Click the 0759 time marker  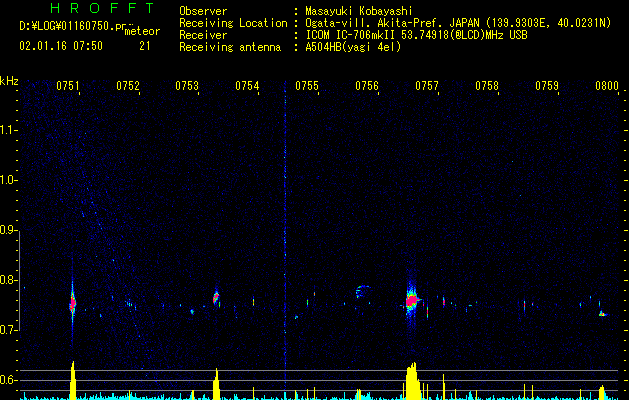pyautogui.click(x=547, y=86)
